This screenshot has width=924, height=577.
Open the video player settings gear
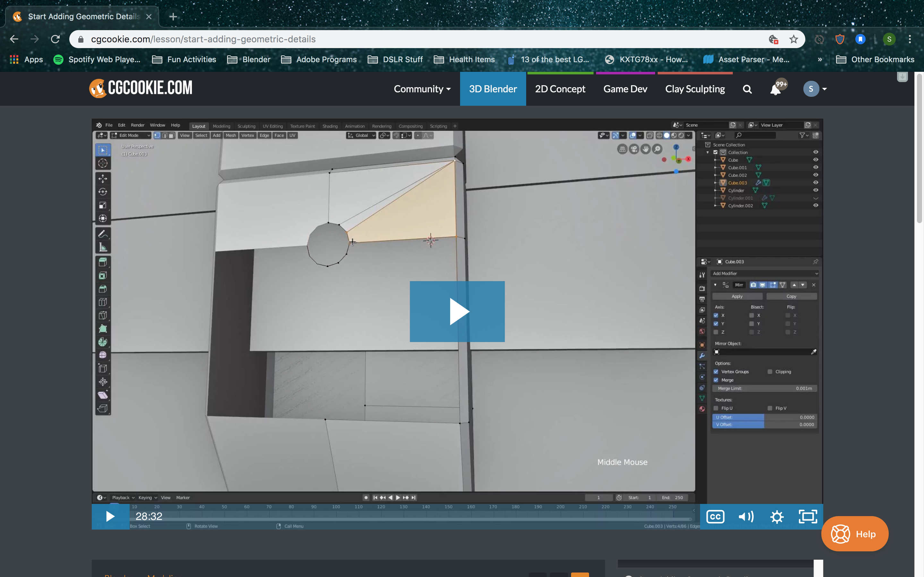777,516
